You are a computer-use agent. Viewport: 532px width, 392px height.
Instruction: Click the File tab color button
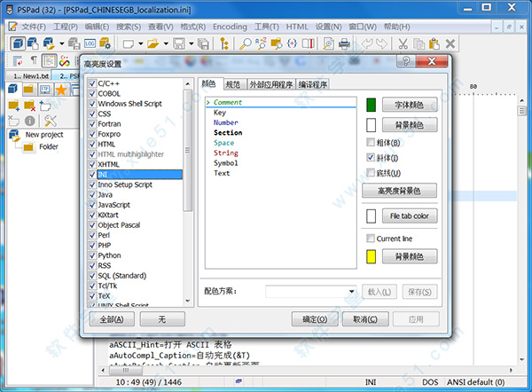click(410, 216)
